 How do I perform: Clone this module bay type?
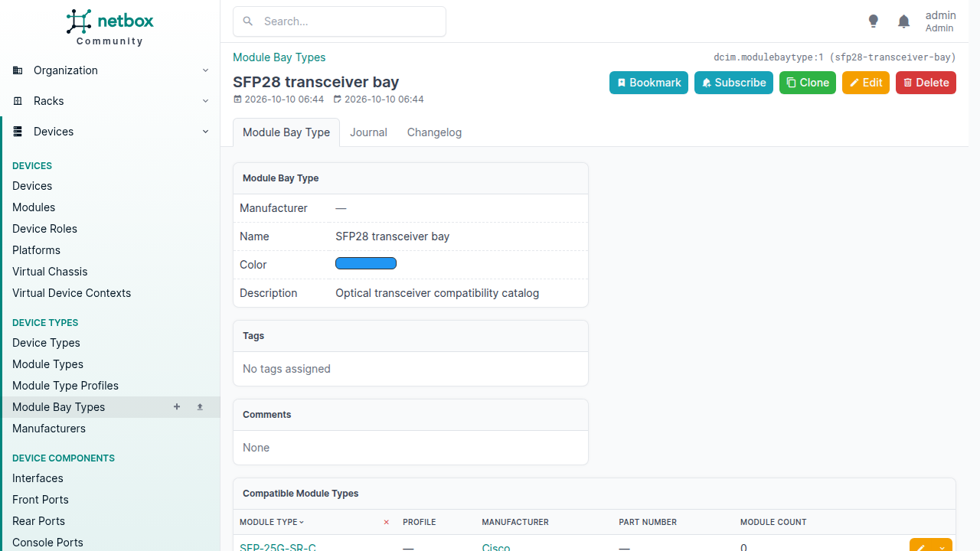tap(808, 83)
